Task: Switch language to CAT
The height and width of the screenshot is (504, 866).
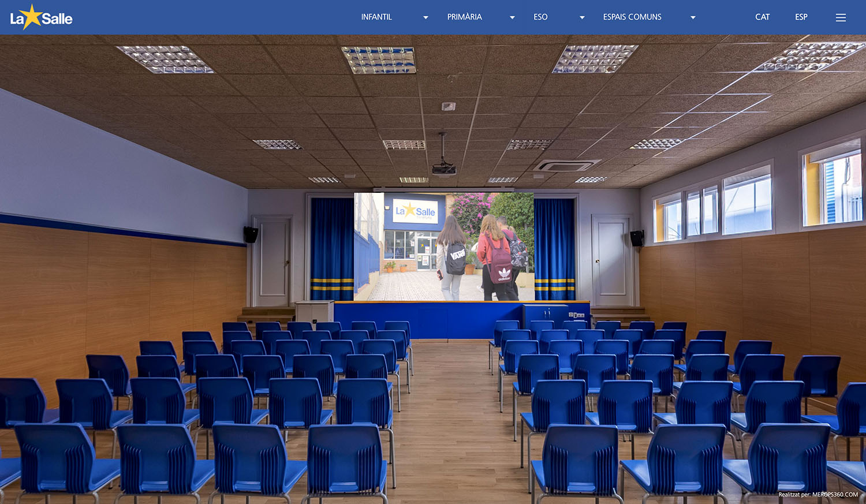Action: click(x=763, y=17)
